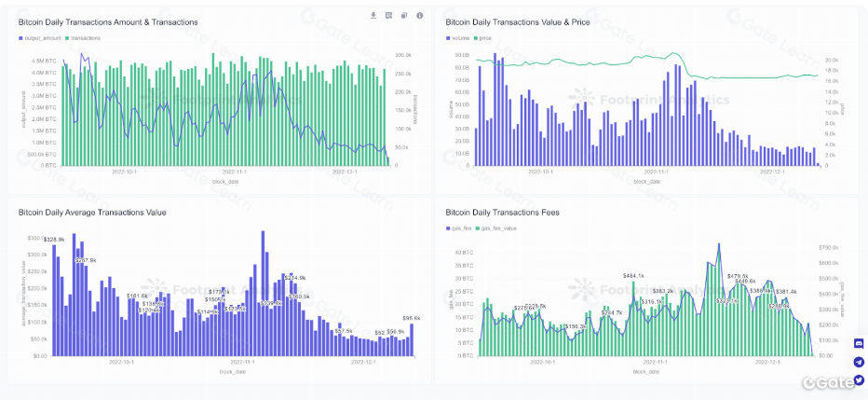Click the download icon on Transactions Amount chart
This screenshot has width=868, height=400.
[x=373, y=16]
